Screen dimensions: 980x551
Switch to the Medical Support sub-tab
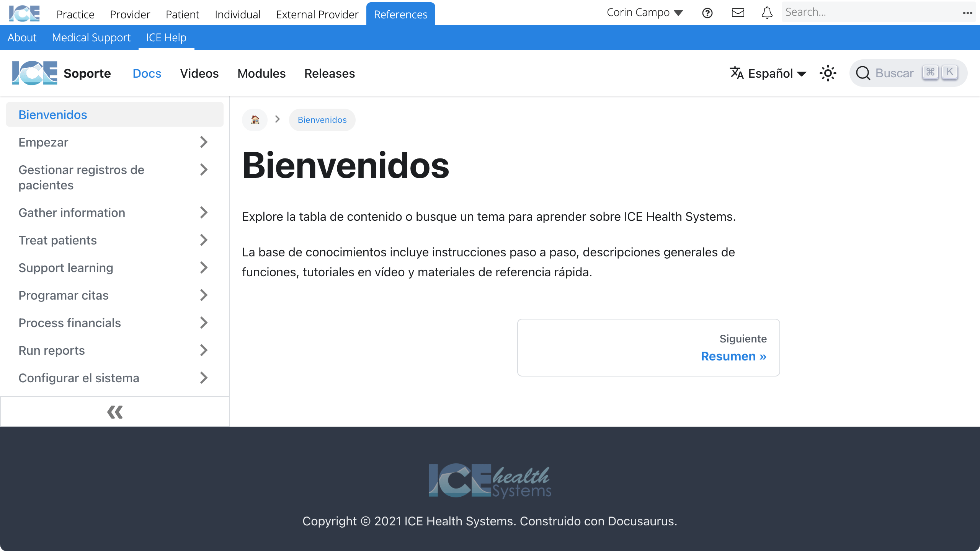(x=91, y=37)
